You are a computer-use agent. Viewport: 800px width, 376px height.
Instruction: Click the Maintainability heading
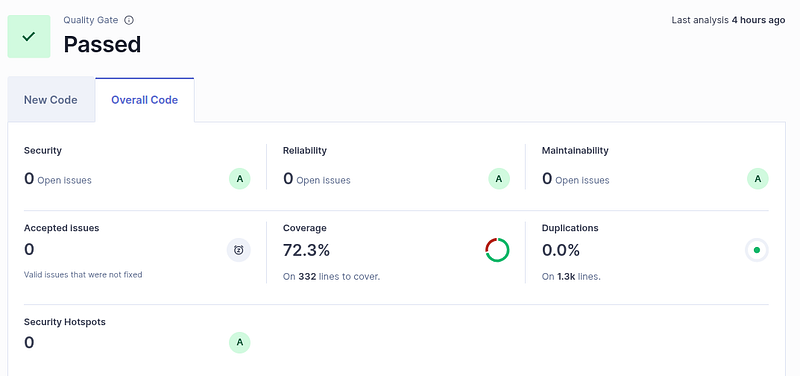[x=575, y=151]
